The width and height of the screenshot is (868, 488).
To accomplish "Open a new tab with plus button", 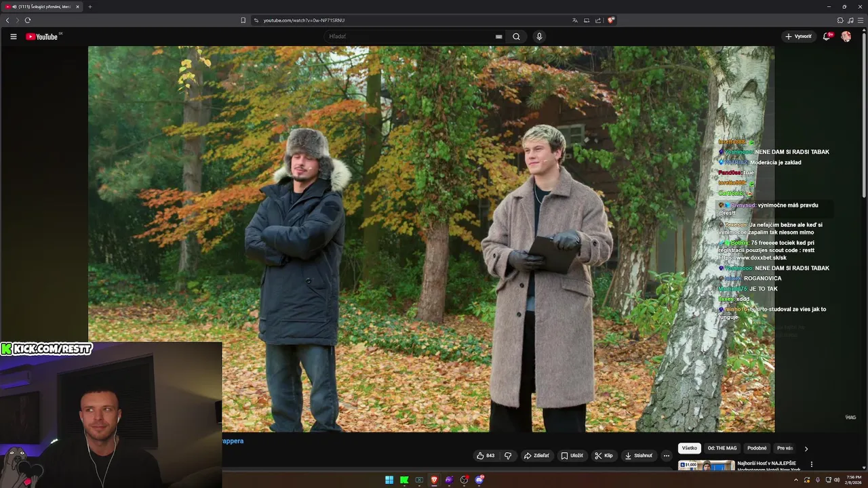I will (x=90, y=7).
